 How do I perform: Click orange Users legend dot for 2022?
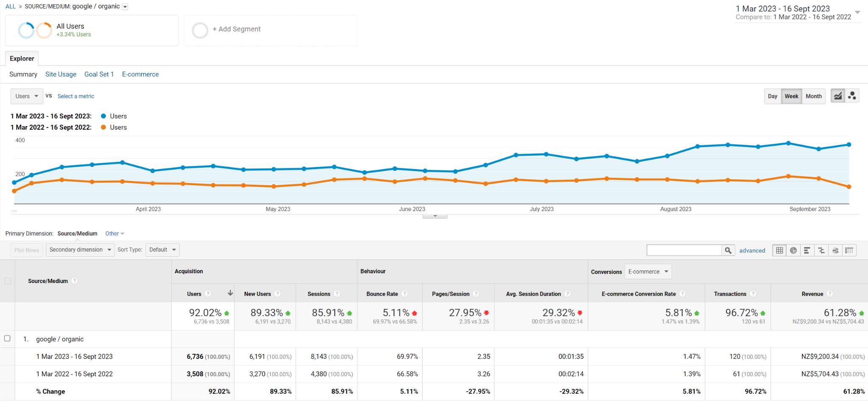pyautogui.click(x=103, y=127)
